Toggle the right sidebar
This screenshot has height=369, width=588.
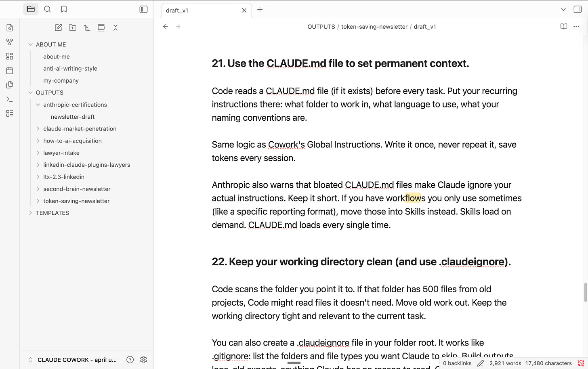[577, 9]
